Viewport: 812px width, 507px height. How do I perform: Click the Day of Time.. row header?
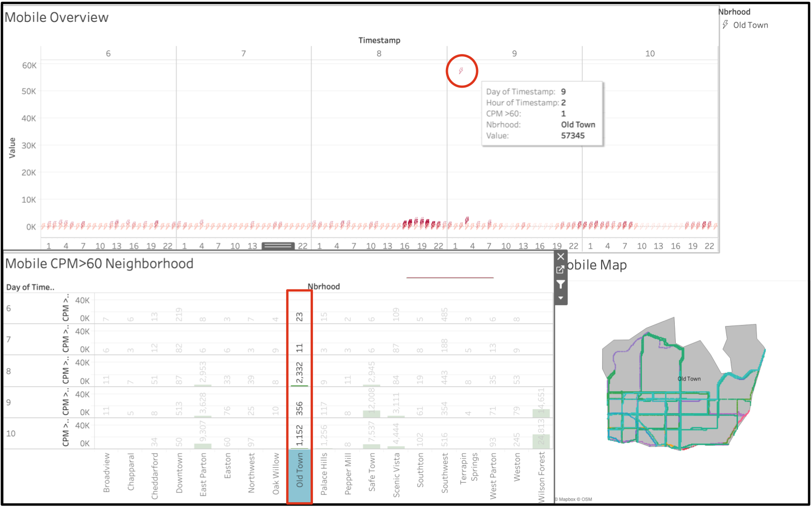click(30, 287)
